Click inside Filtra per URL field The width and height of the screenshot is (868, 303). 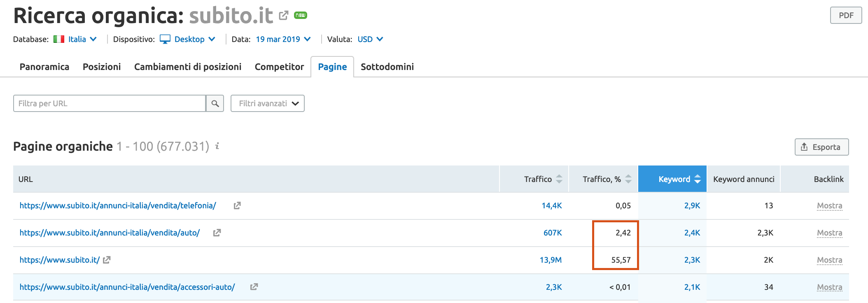pos(110,103)
